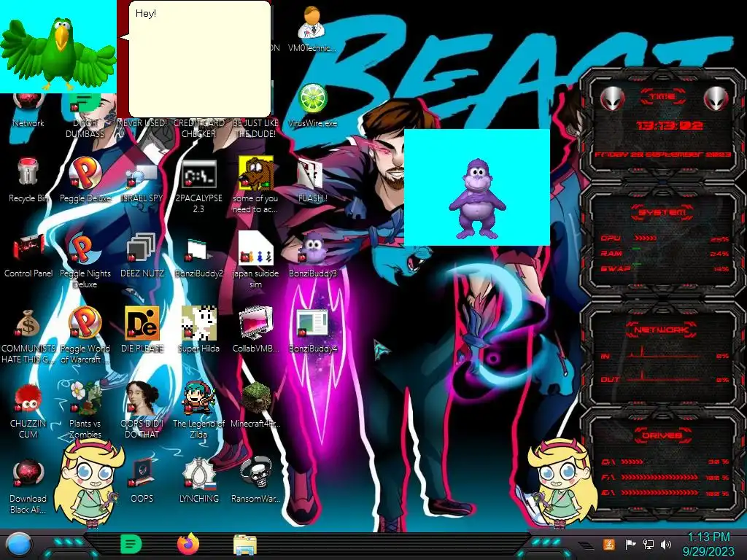
Task: Click the purple Bonzi gorilla agent
Action: click(477, 199)
